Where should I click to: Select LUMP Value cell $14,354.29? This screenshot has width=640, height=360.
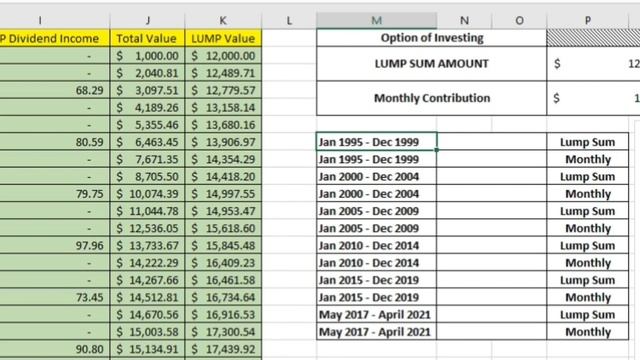coord(223,159)
